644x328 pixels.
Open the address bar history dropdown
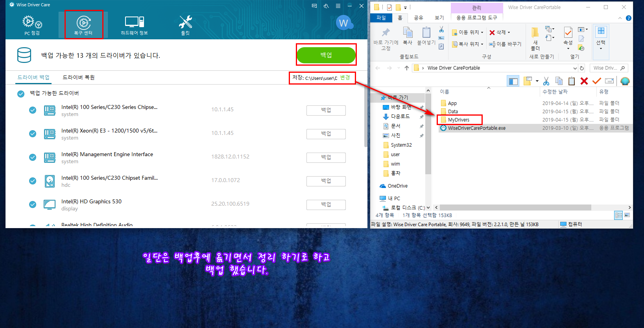click(575, 68)
